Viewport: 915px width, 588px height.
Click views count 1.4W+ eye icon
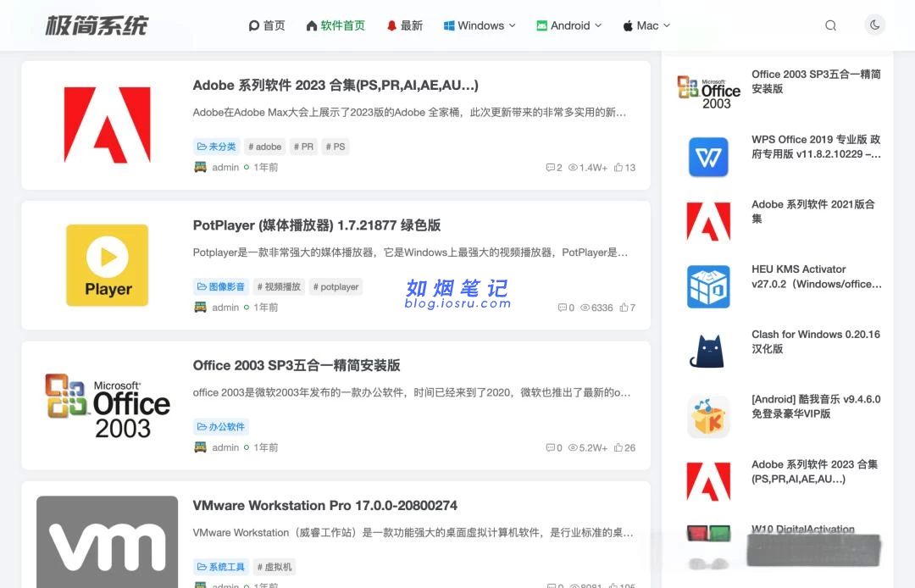tap(588, 168)
